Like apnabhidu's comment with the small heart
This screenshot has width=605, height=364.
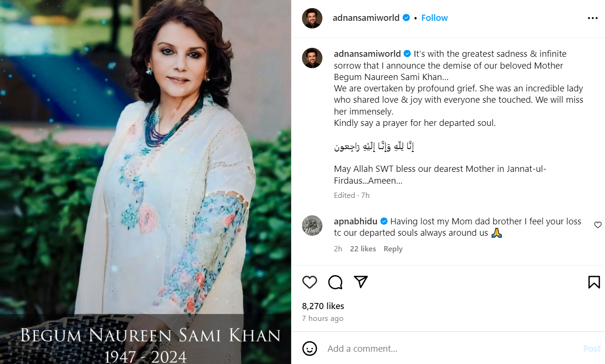click(598, 225)
